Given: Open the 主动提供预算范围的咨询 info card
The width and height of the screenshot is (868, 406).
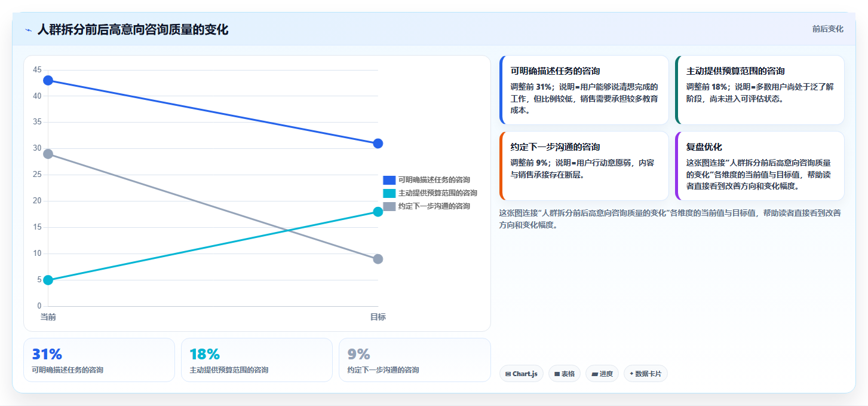Looking at the screenshot, I should coord(759,90).
